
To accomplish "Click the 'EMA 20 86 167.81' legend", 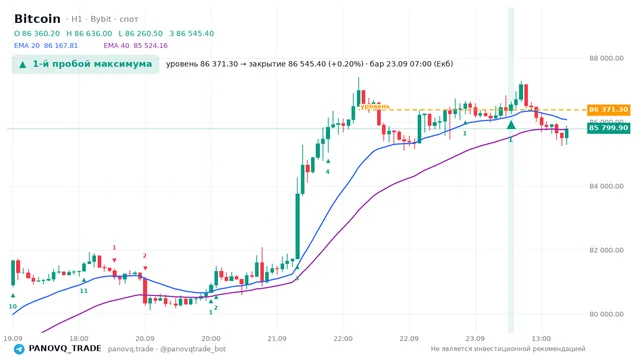I will coord(46,46).
